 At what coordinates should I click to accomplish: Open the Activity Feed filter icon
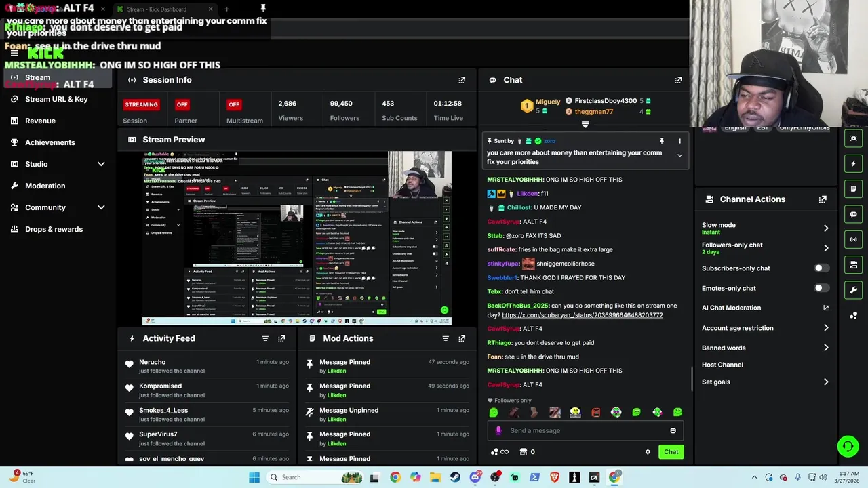[x=265, y=338]
